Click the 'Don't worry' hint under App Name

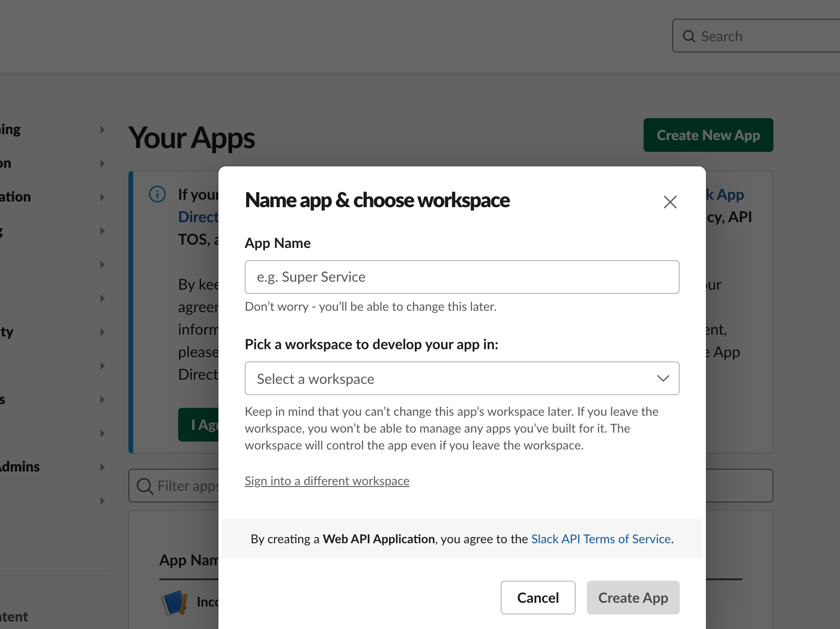[370, 307]
